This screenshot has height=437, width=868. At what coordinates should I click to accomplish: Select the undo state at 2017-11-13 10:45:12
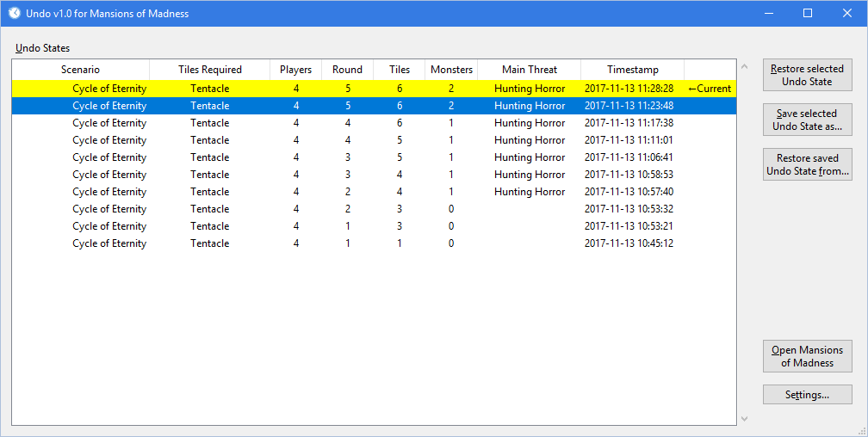375,243
